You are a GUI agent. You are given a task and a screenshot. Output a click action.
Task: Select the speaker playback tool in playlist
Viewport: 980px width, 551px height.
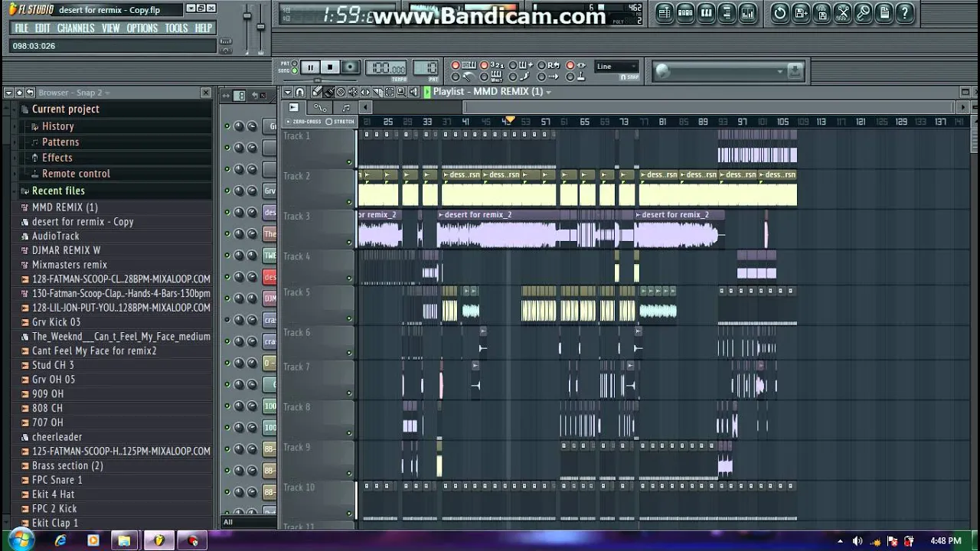413,92
